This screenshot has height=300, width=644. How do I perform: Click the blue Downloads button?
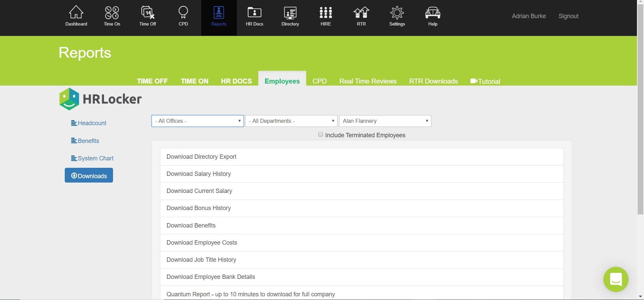(89, 175)
